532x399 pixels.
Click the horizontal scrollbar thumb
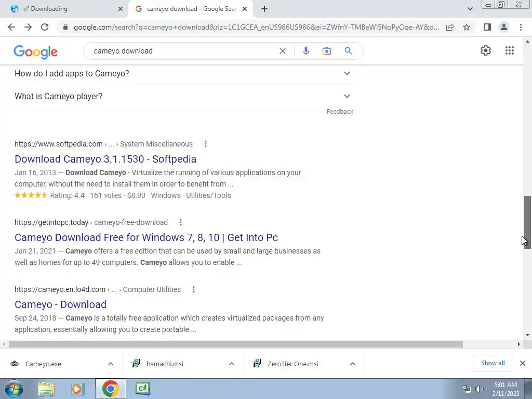coord(236,344)
